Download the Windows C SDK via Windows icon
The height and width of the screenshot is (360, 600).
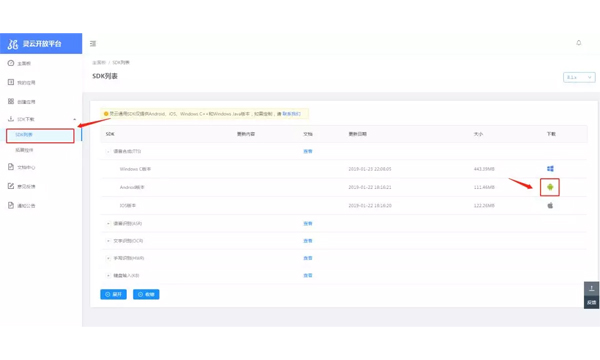[x=550, y=169]
